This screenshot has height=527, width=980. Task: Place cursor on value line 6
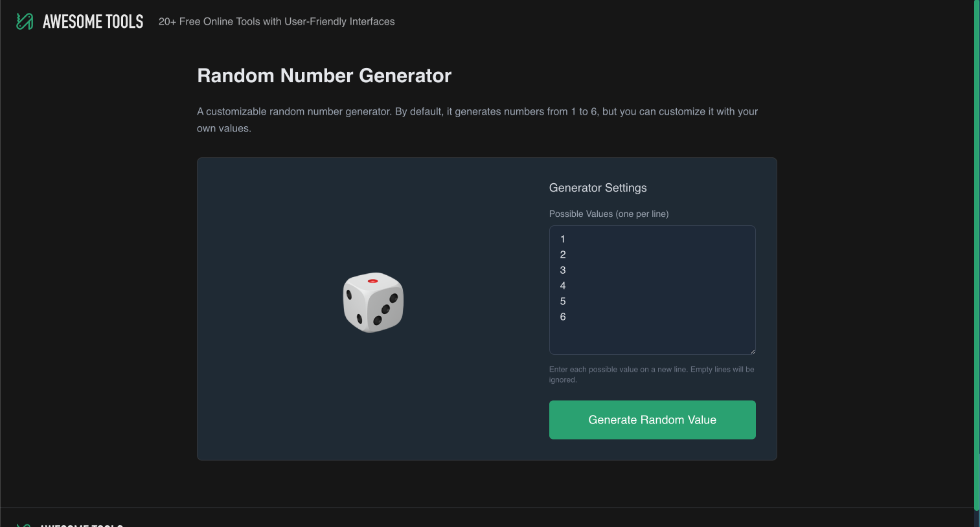563,317
